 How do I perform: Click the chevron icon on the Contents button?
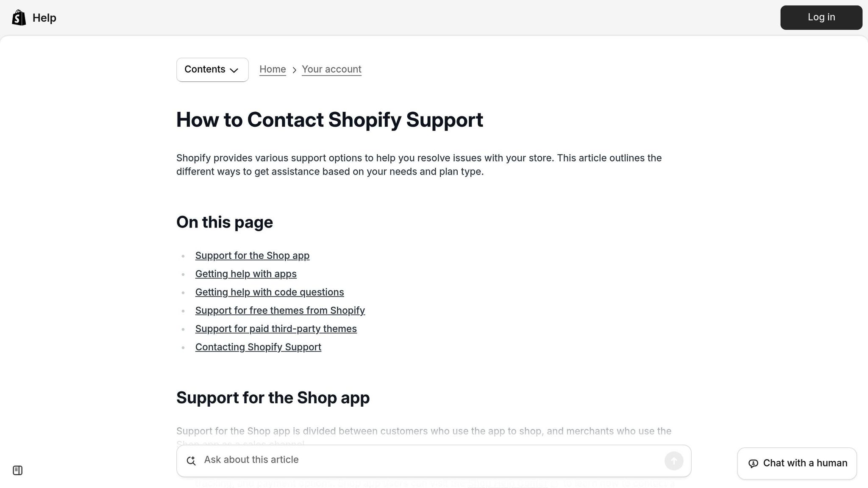(x=234, y=70)
